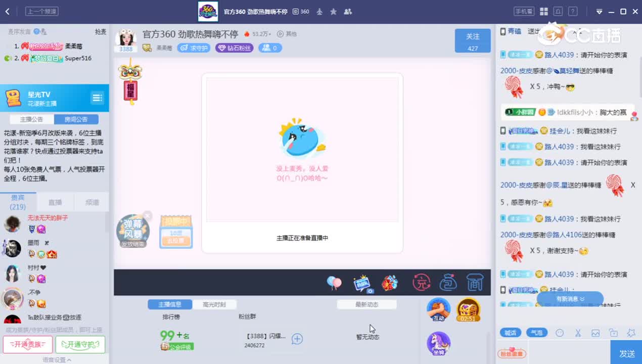
Task: Select the 贵宾 (219) tab
Action: 18,202
